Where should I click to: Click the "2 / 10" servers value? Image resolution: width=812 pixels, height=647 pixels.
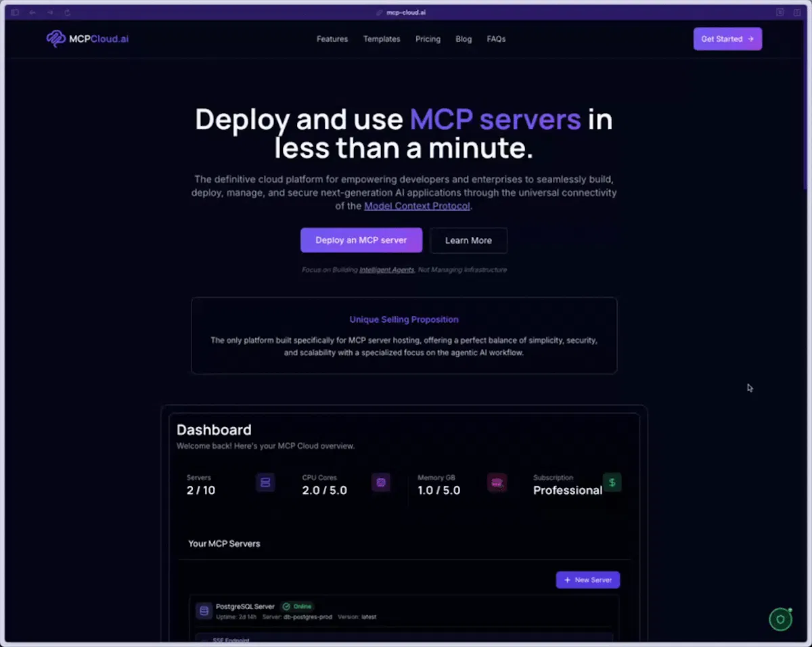pyautogui.click(x=201, y=490)
